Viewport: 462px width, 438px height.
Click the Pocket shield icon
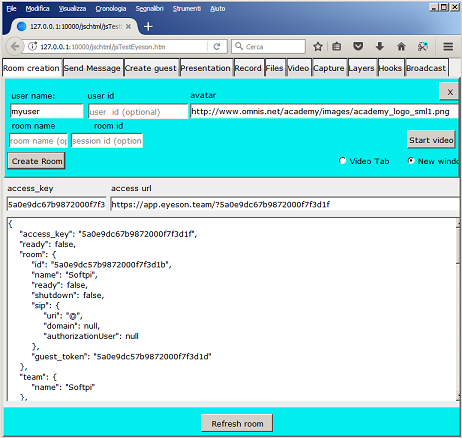coord(358,46)
